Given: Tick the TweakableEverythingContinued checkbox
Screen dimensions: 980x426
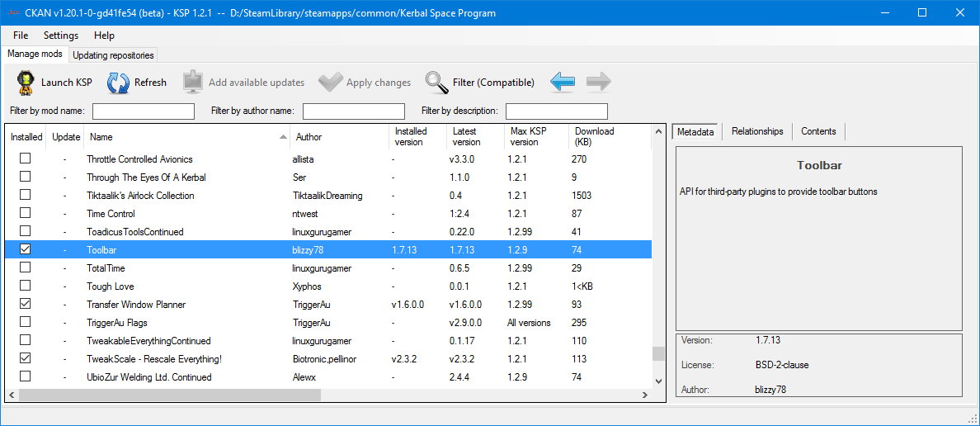Looking at the screenshot, I should click(x=25, y=340).
